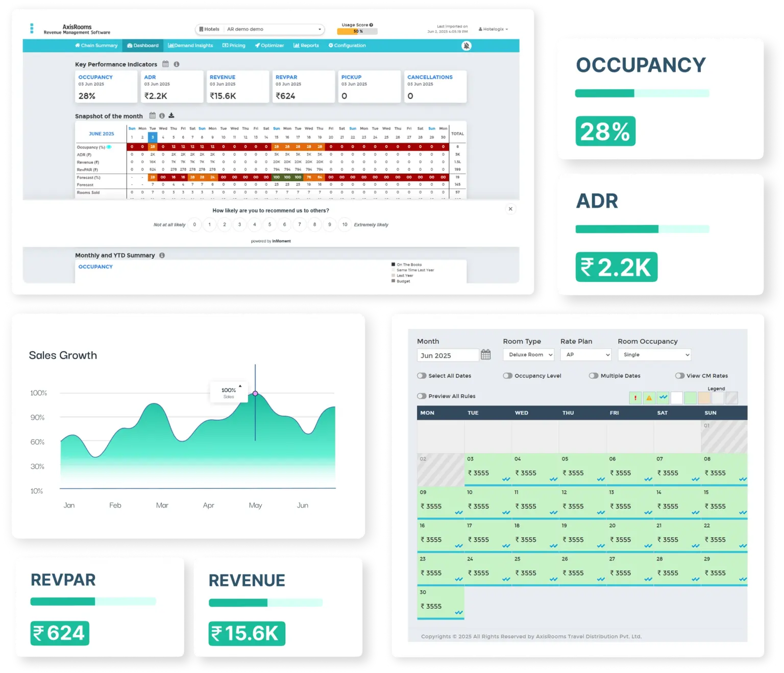Viewport: 784px width, 673px height.
Task: Click the Usage Score help question icon
Action: click(371, 25)
